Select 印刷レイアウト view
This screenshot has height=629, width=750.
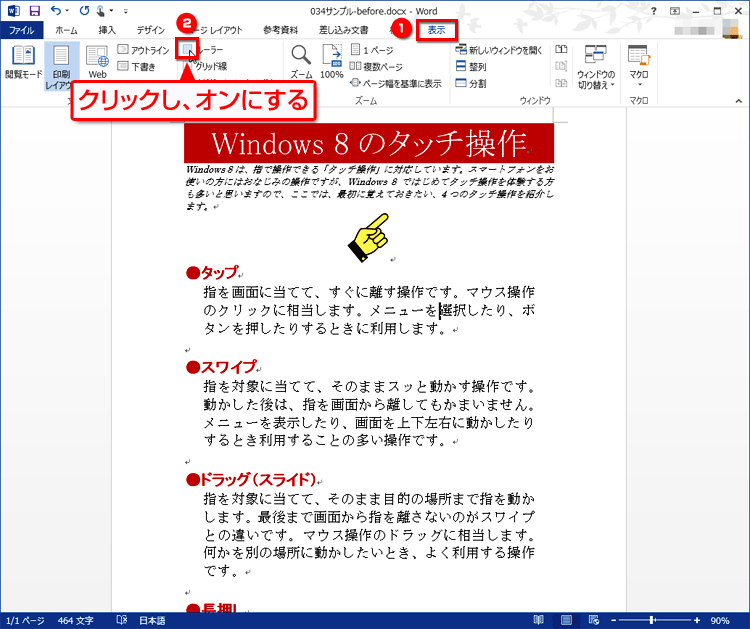[x=61, y=66]
